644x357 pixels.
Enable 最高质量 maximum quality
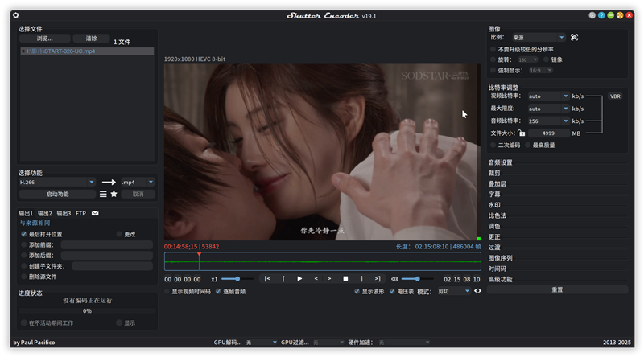click(x=528, y=145)
